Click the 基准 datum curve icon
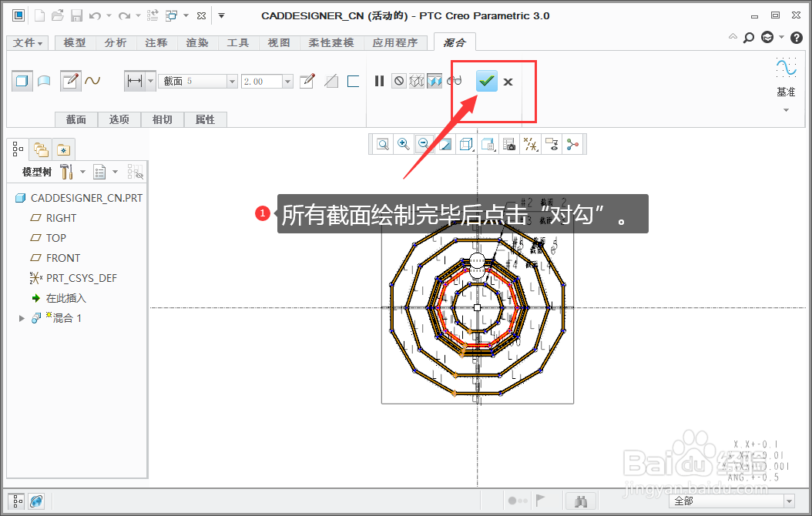The image size is (812, 516). 786,68
